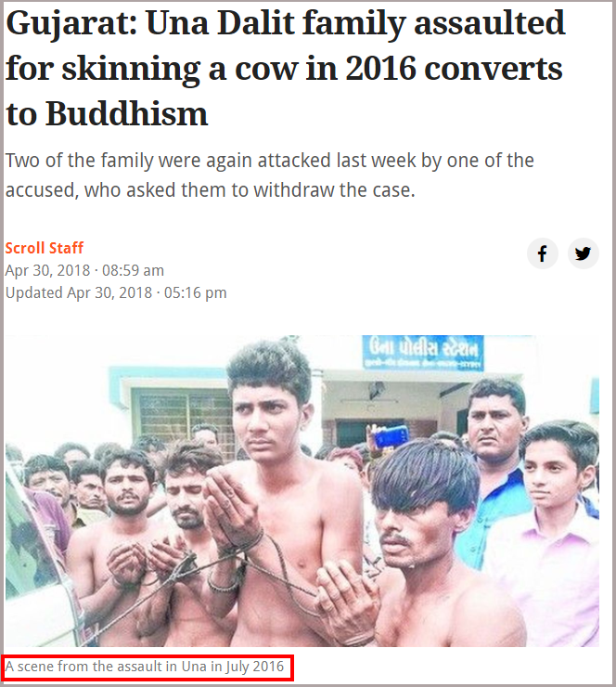Screen dimensions: 616x687
Task: Open the Scroll Staff author page
Action: (x=45, y=248)
